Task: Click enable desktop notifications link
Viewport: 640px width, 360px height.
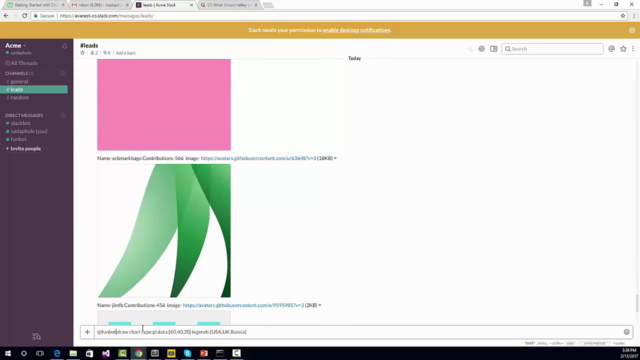Action: [356, 30]
